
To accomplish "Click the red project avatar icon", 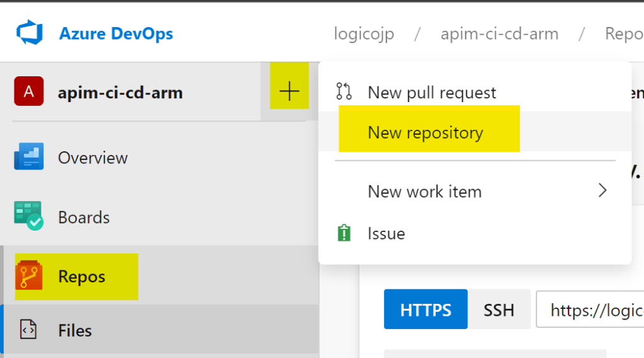I will tap(29, 92).
